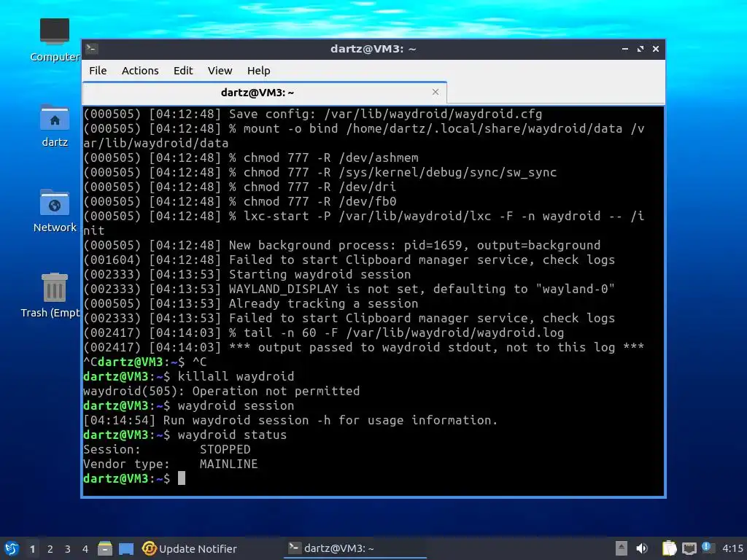Click the terminal icon in the title bar

point(92,49)
